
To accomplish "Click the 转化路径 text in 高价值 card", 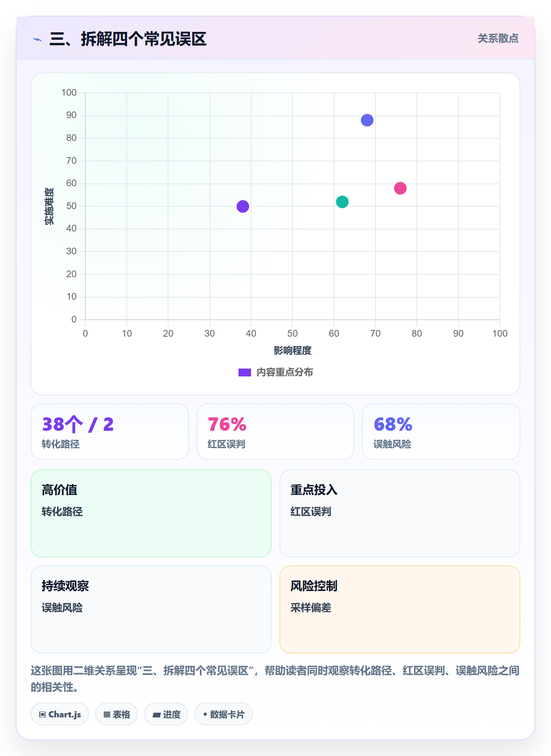I will click(x=62, y=512).
